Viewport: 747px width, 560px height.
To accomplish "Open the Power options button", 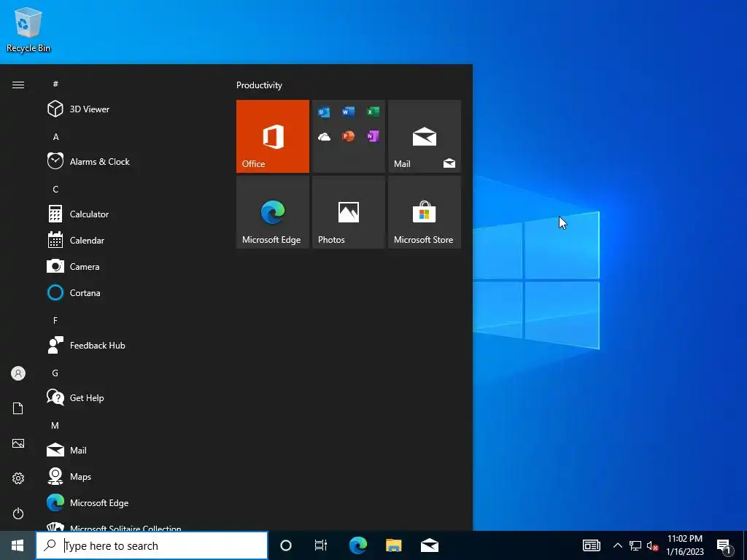I will coord(18,513).
